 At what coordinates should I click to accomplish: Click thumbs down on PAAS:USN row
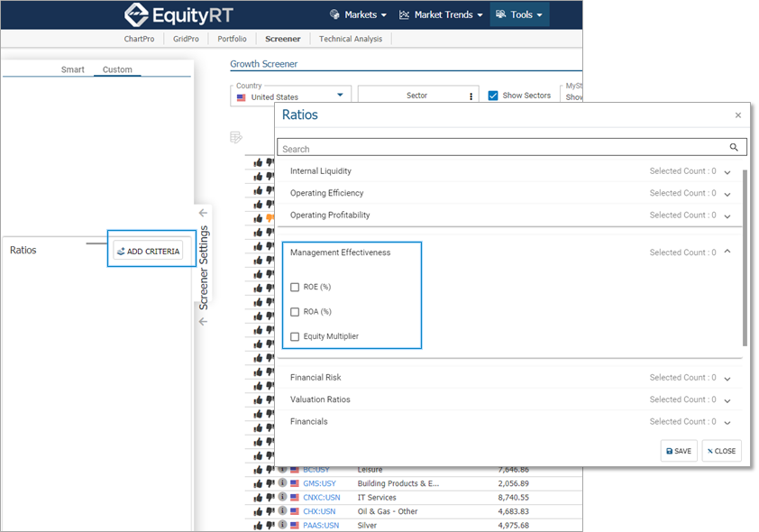[x=270, y=525]
